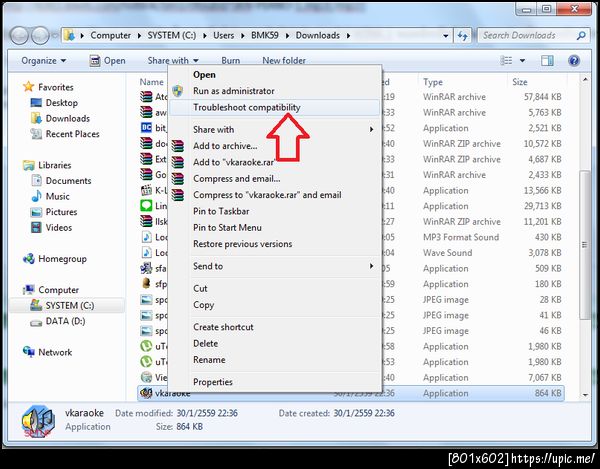
Task: Click the Favorites star icon
Action: pyautogui.click(x=28, y=87)
